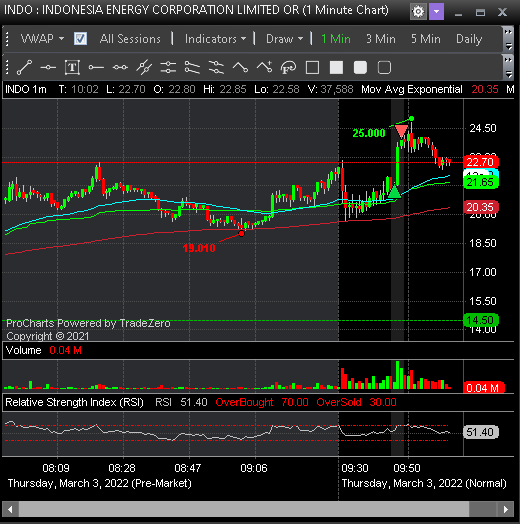This screenshot has width=520, height=524.
Task: Switch to the 5 Min timeframe
Action: (x=426, y=39)
